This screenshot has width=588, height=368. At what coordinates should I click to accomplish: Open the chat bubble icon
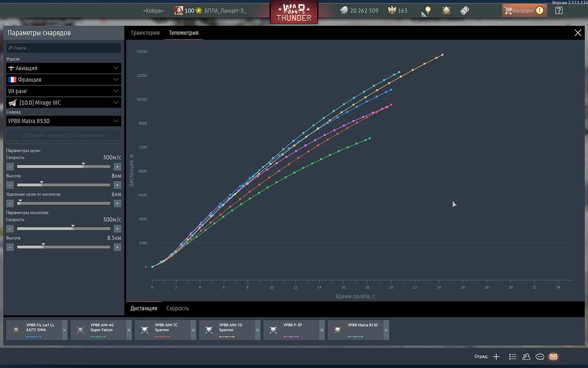(x=540, y=356)
